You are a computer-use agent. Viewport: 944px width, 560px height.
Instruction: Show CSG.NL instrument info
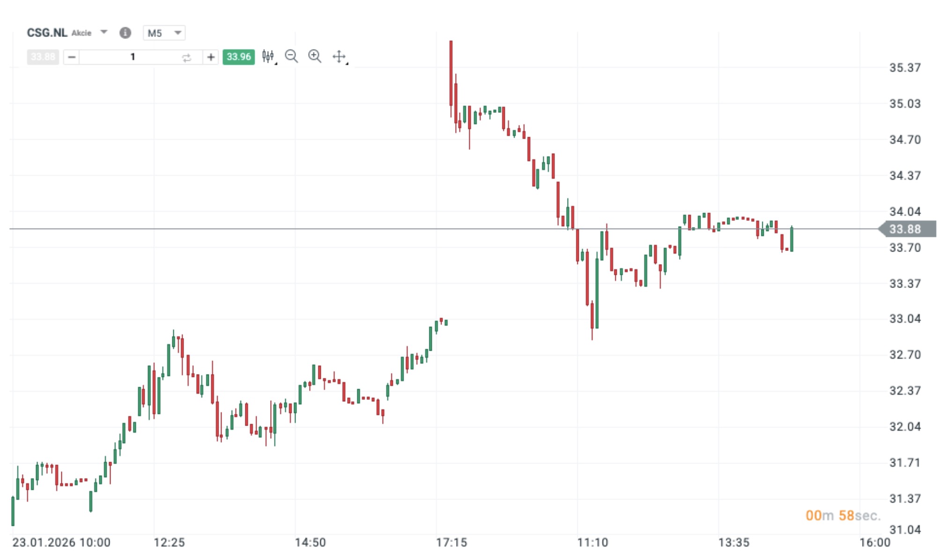click(125, 33)
